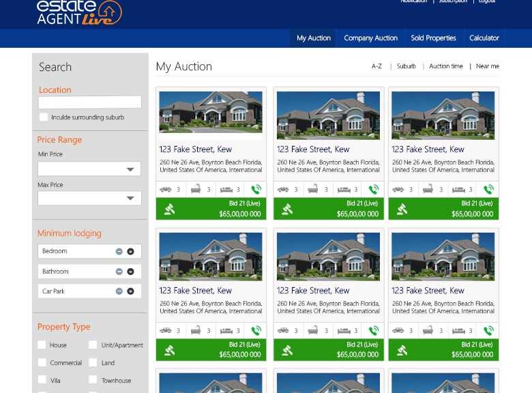Viewport: 532px width, 393px height.
Task: Click the bed icon on second-row middle card
Action: pos(344,330)
